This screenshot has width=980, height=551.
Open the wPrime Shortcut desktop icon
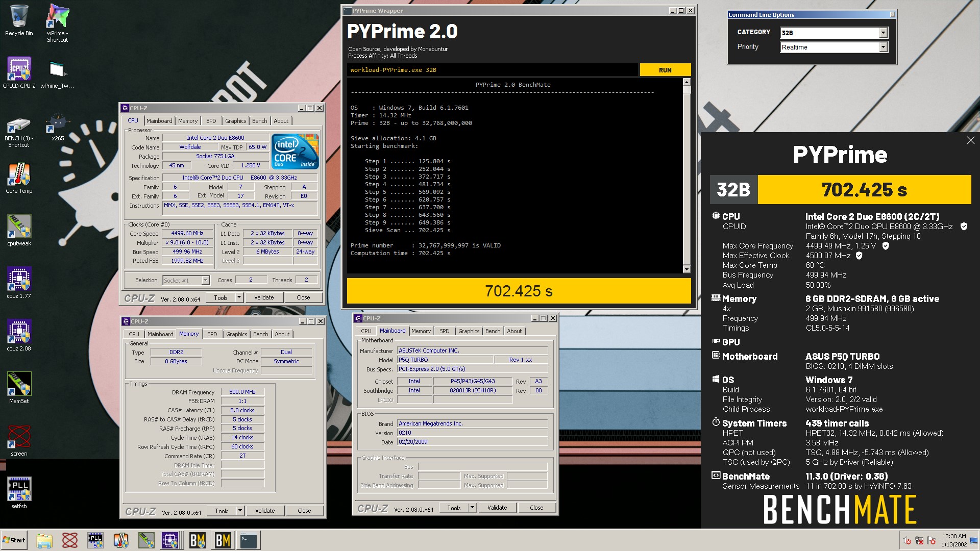point(57,23)
